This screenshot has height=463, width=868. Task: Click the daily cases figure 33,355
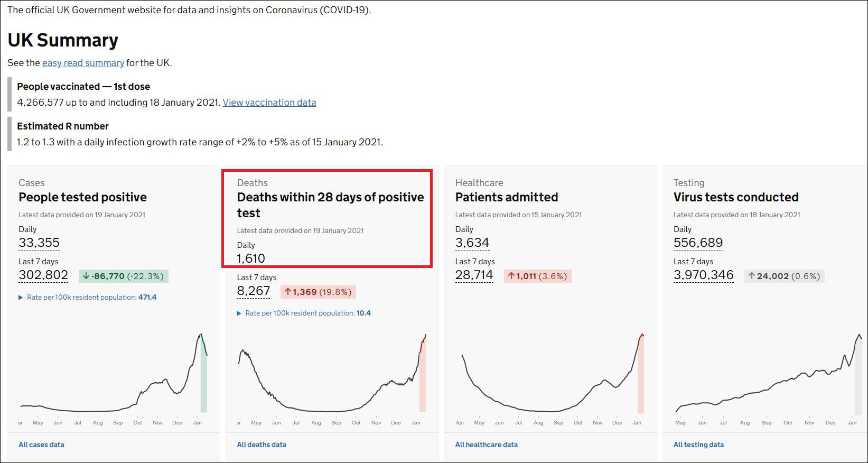point(39,243)
